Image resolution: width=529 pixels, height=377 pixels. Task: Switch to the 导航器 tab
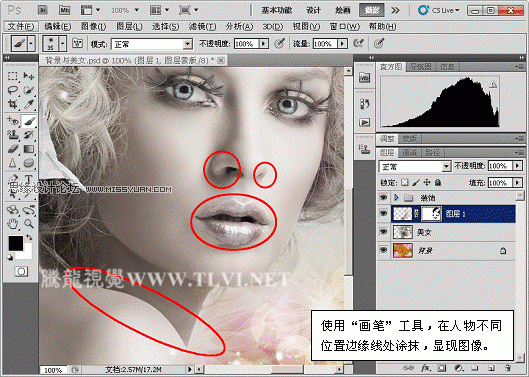[x=420, y=67]
